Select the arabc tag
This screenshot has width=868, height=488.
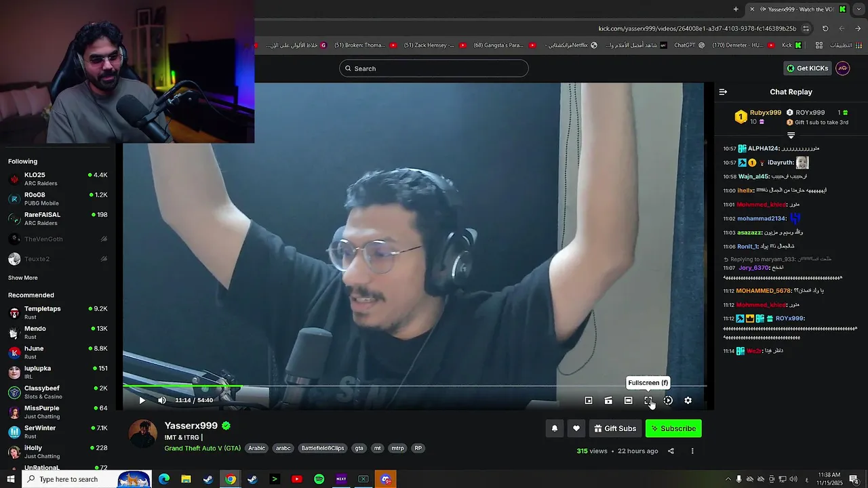pos(283,448)
